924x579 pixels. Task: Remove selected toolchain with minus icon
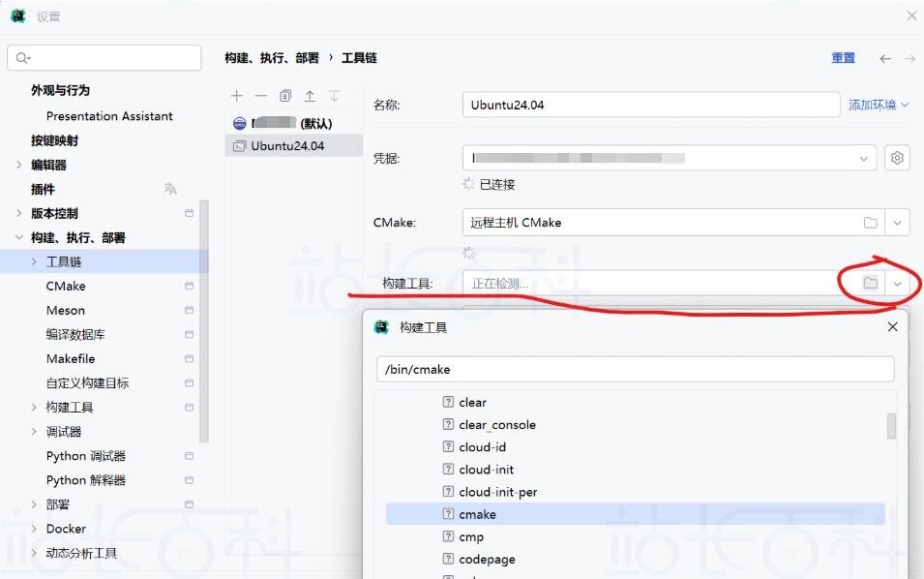point(261,96)
